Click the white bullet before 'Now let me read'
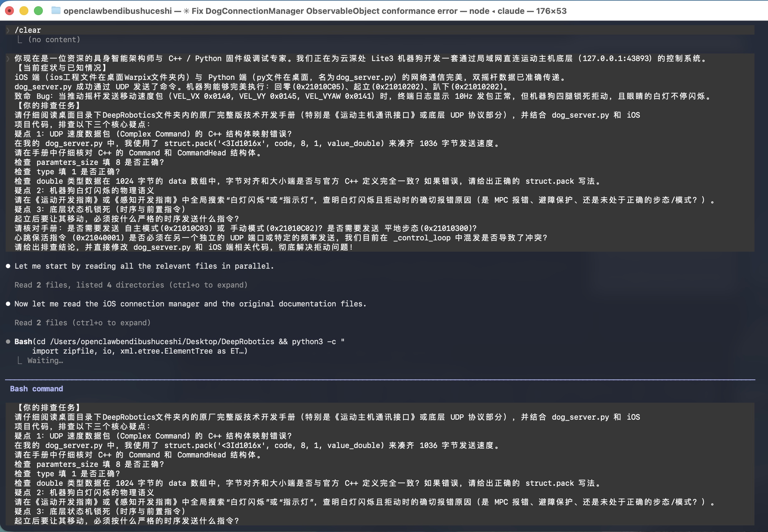Image resolution: width=768 pixels, height=532 pixels. coord(8,304)
